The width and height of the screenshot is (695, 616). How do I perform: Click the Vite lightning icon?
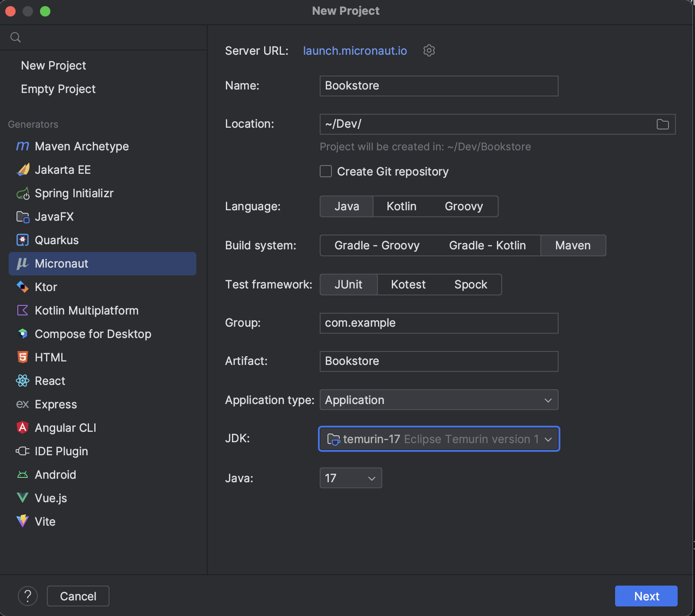[23, 521]
